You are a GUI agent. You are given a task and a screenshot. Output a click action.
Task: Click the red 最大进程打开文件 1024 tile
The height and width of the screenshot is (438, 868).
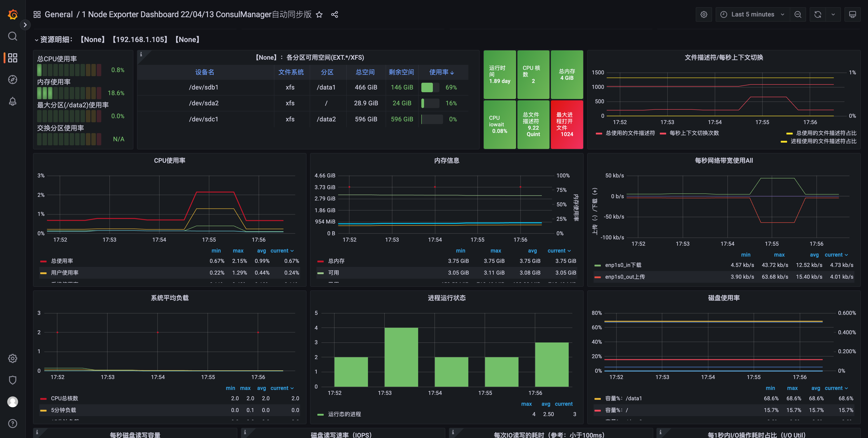567,124
